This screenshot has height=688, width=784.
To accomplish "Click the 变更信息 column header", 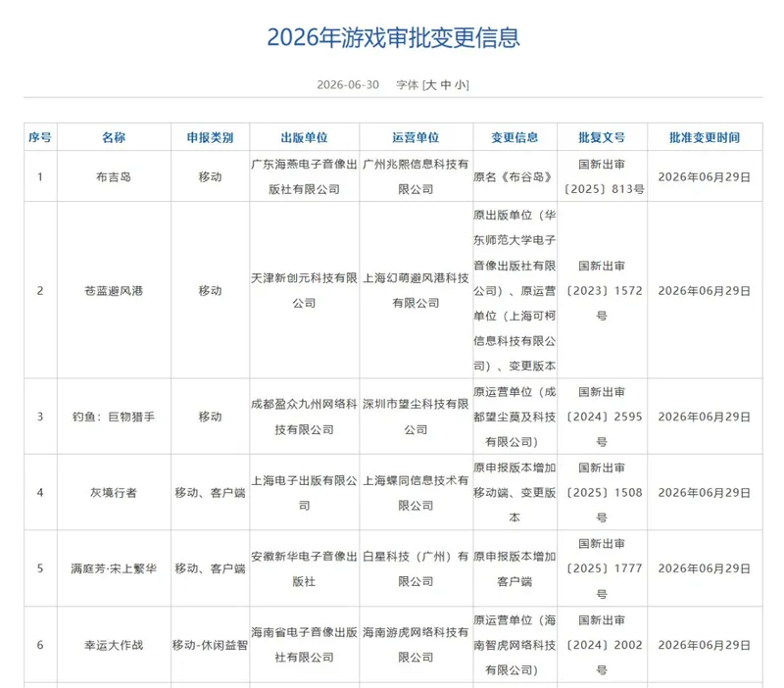I will (x=514, y=137).
